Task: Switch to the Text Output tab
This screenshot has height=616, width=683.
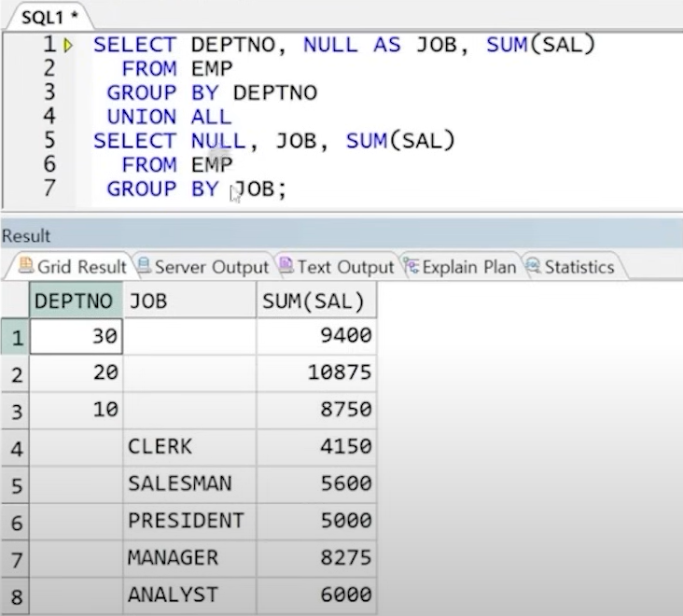Action: (336, 267)
